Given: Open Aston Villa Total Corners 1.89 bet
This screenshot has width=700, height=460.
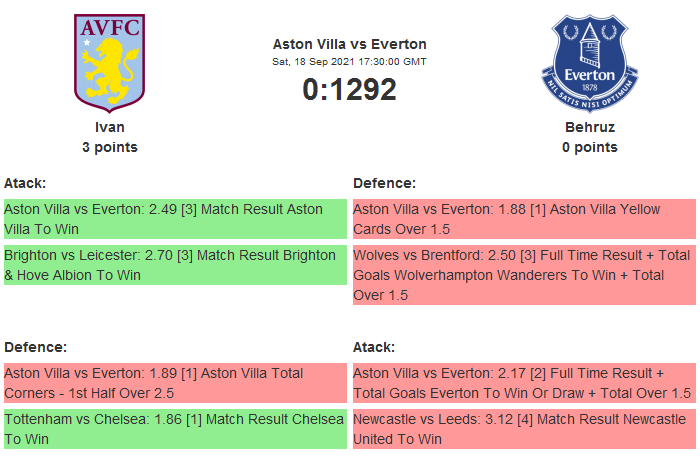Looking at the screenshot, I should click(175, 383).
